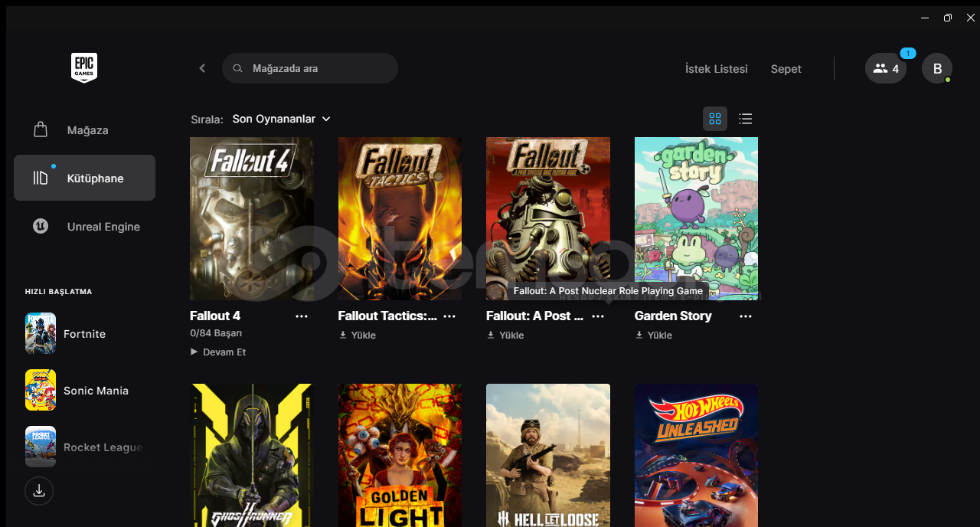Click the 0/84 Başarı achievements text
The height and width of the screenshot is (527, 980).
coord(216,333)
